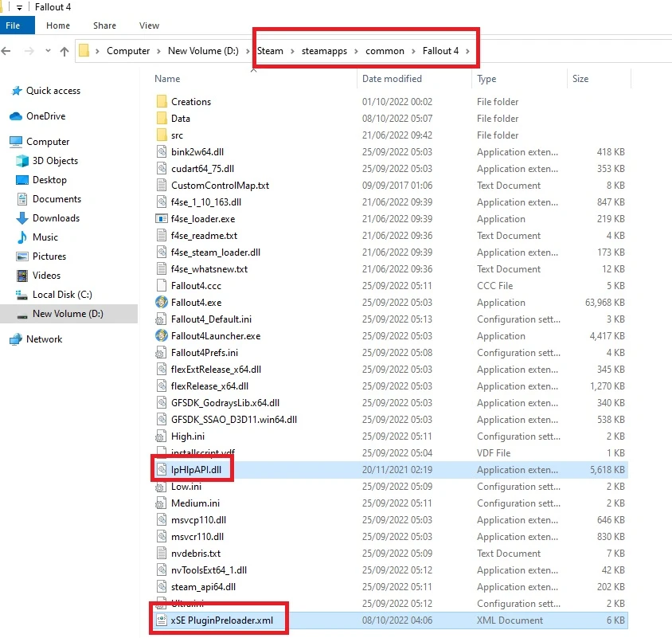Viewport: 672px width, 638px height.
Task: Switch to the View ribbon tab
Action: [149, 25]
